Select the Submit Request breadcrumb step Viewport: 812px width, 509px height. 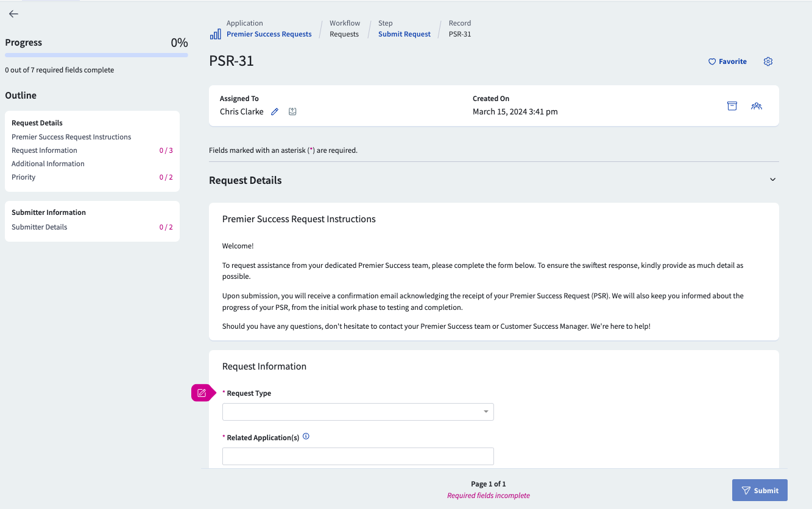[x=404, y=33]
